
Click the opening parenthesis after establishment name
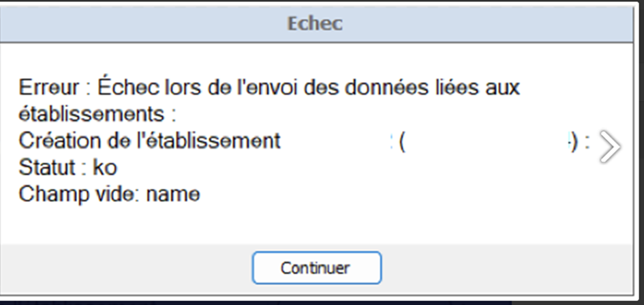[403, 142]
